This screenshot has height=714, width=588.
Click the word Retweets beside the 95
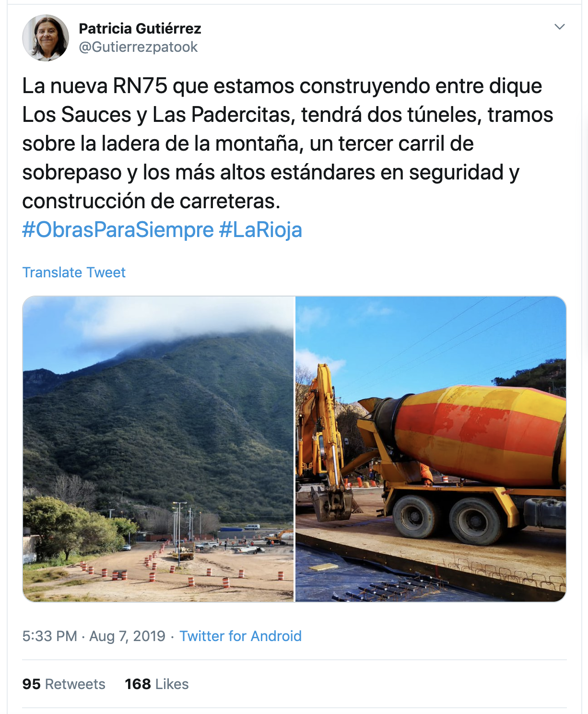[x=75, y=684]
